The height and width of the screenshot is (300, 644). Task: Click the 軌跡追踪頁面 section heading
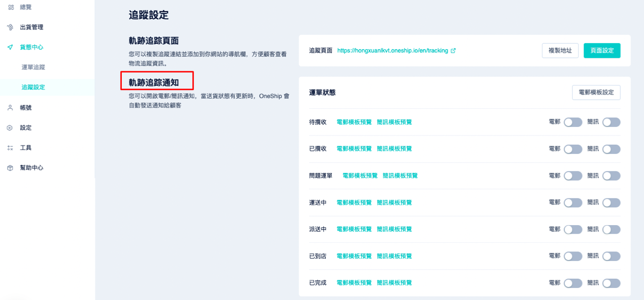point(154,41)
